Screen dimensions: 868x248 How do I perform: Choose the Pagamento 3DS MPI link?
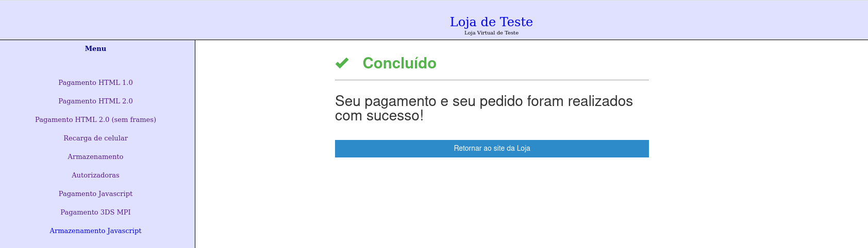pyautogui.click(x=95, y=212)
